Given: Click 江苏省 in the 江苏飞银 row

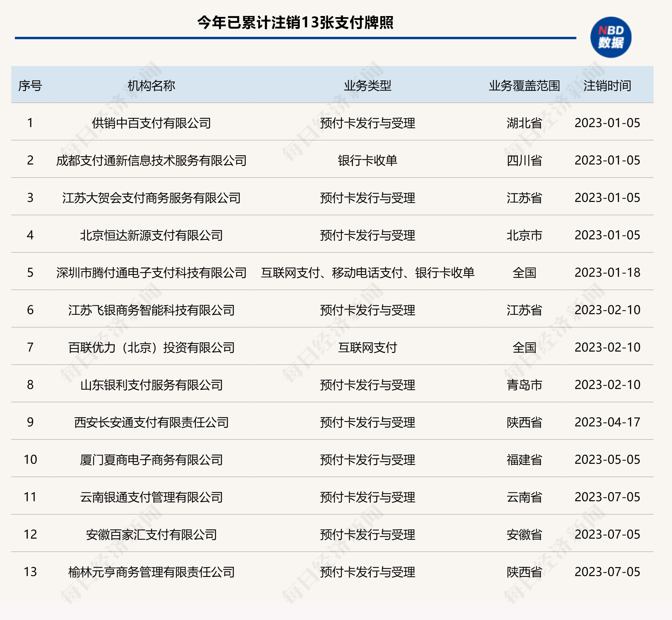Looking at the screenshot, I should tap(524, 310).
